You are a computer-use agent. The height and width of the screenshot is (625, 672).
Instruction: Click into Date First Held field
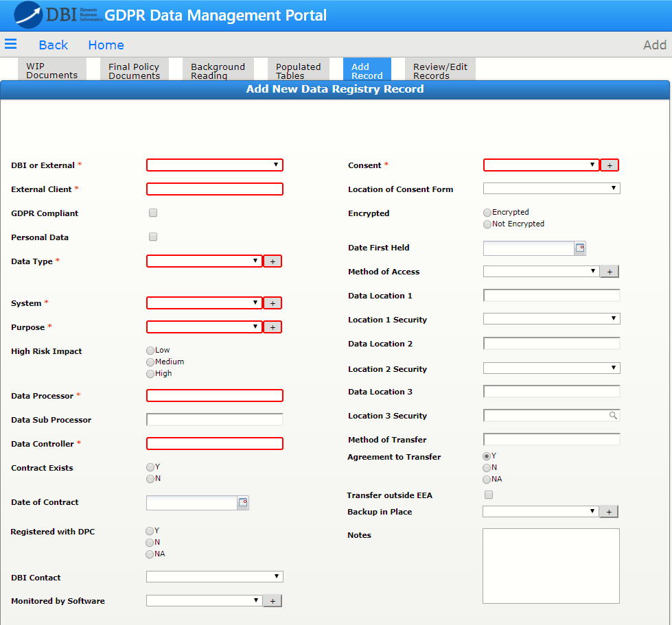click(529, 248)
